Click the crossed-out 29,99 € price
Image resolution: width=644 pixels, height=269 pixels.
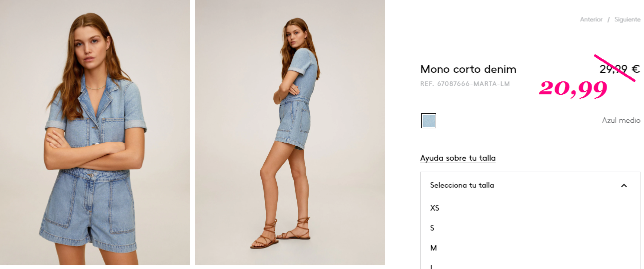pos(620,69)
